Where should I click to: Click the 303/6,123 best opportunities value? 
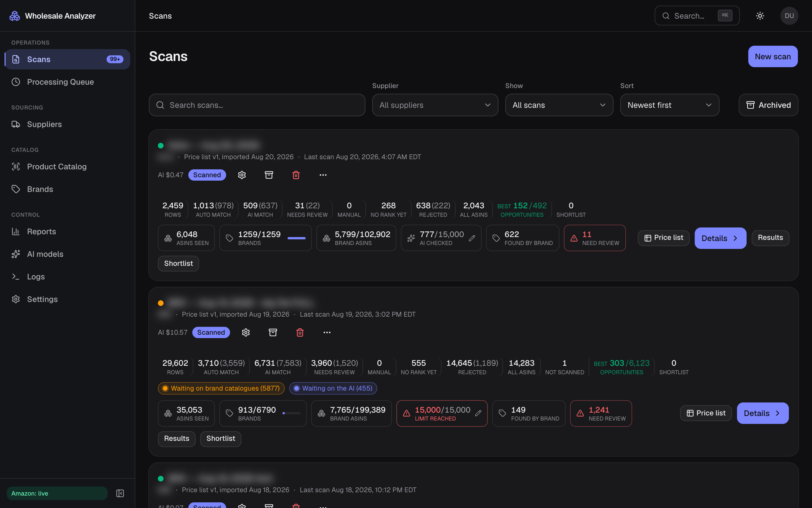point(630,363)
